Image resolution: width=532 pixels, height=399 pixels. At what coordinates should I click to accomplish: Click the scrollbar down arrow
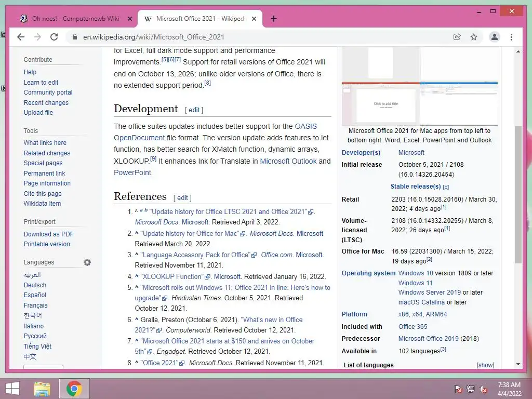point(518,364)
